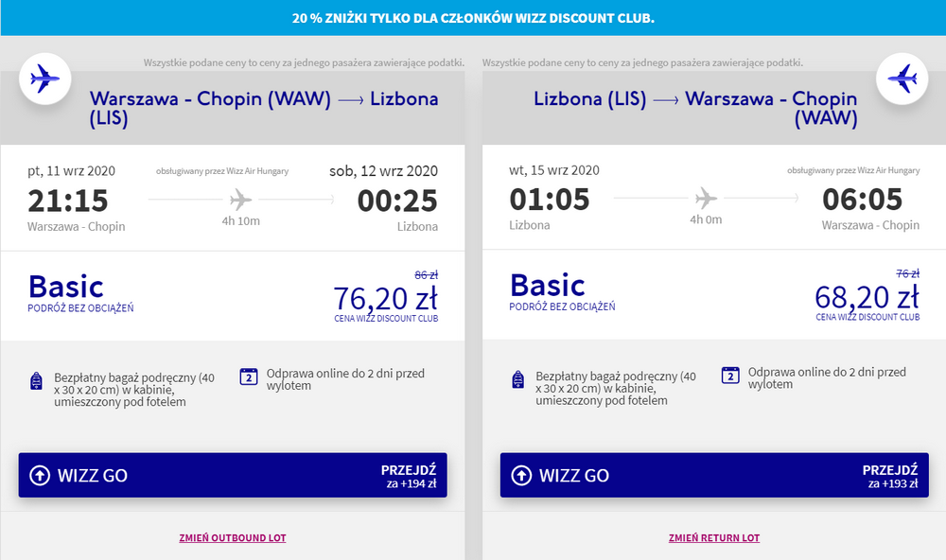Screen dimensions: 946x560
Task: Click the up-arrow icon in the return WIZZ GO button
Action: coord(521,476)
